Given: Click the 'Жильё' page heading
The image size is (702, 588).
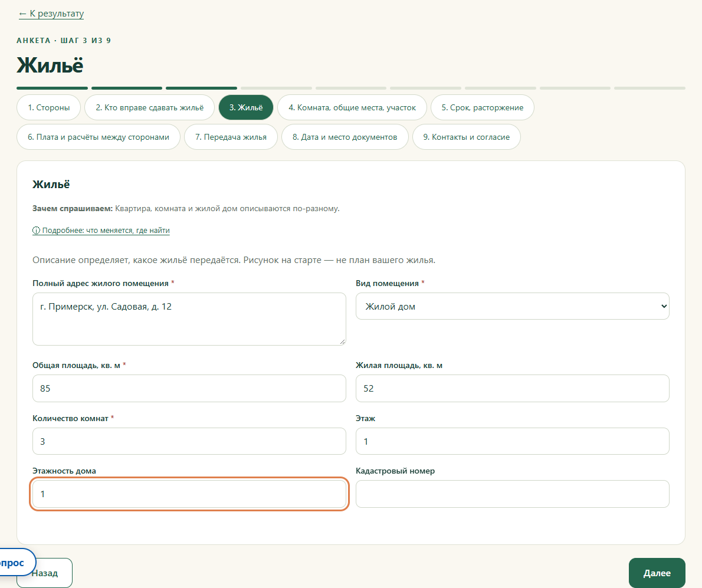Looking at the screenshot, I should [50, 65].
